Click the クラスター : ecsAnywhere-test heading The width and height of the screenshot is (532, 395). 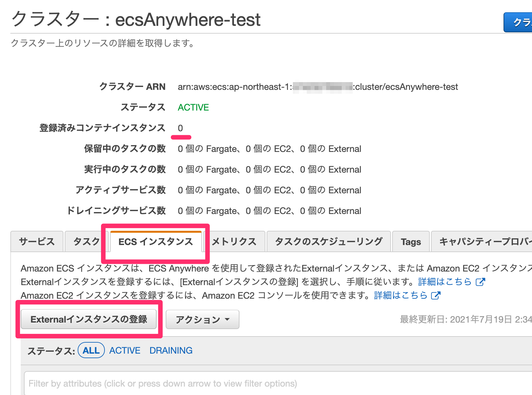tap(136, 19)
